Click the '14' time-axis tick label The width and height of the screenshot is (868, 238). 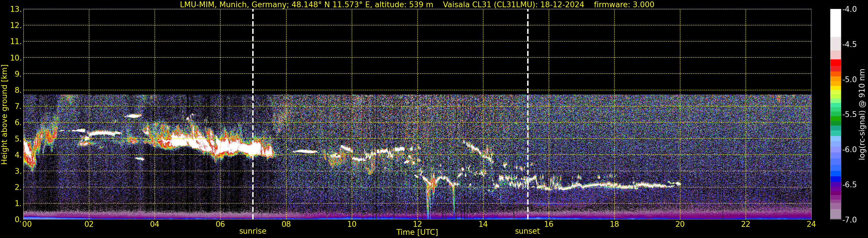point(483,224)
